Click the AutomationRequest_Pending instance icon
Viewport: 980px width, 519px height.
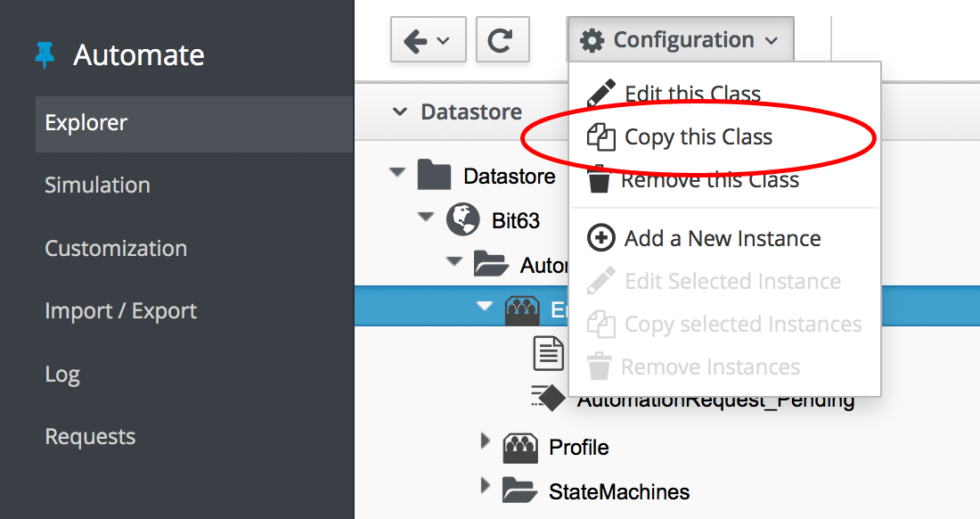(x=548, y=399)
